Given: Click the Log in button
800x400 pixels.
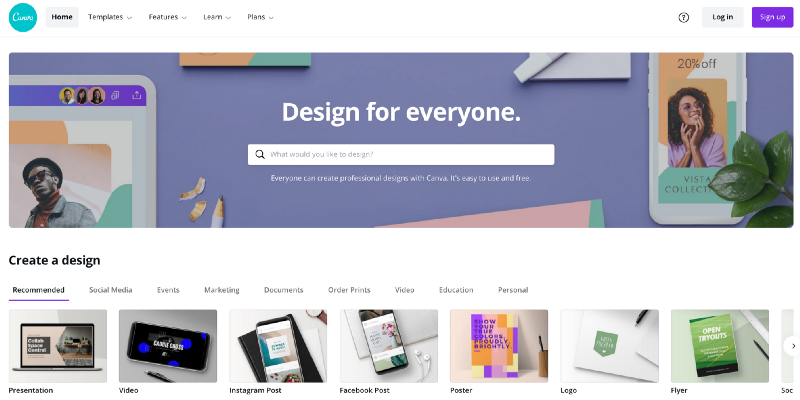Looking at the screenshot, I should (x=722, y=17).
